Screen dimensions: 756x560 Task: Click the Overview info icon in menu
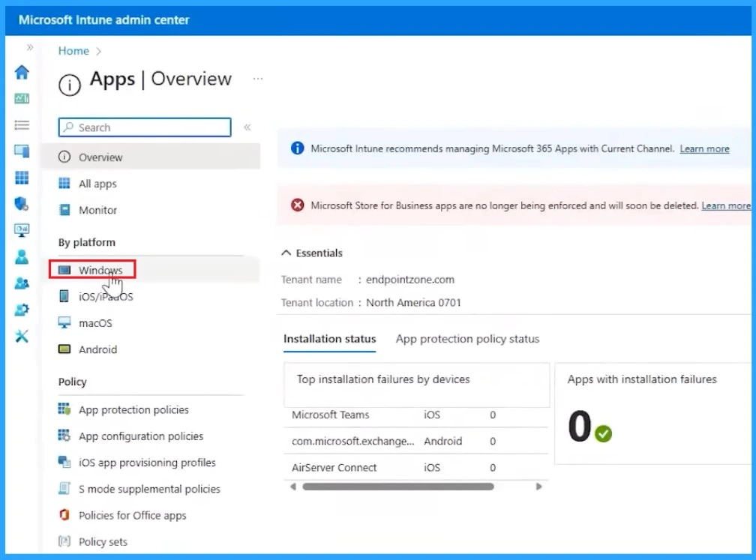(x=64, y=157)
